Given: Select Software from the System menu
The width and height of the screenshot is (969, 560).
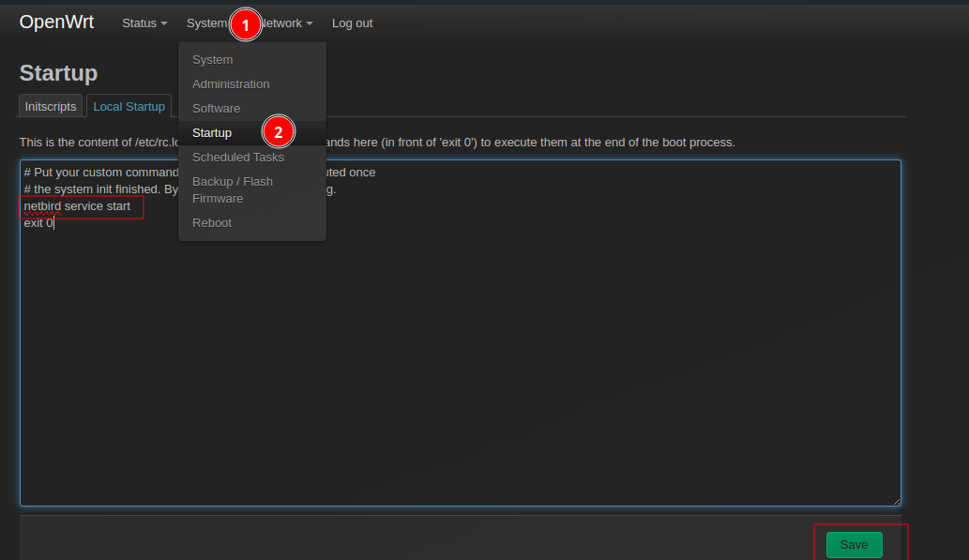Looking at the screenshot, I should [216, 108].
